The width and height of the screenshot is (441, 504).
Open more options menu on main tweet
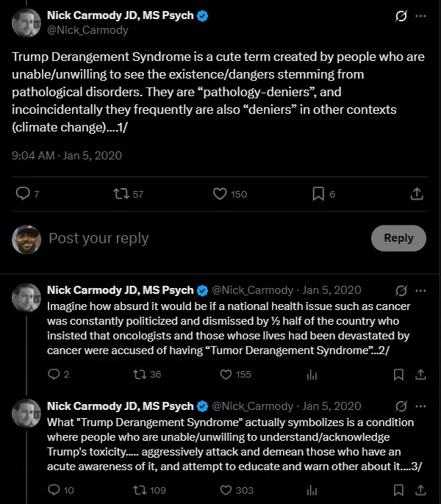(x=420, y=15)
